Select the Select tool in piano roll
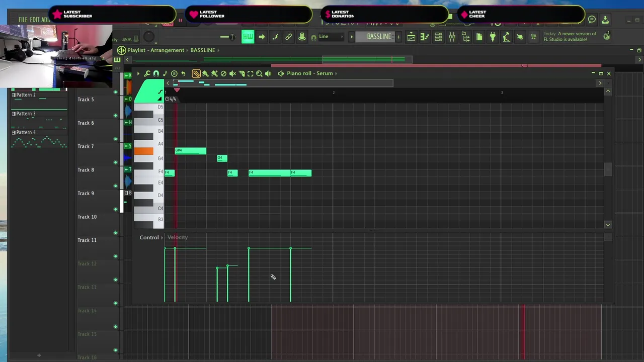The height and width of the screenshot is (362, 644). tap(250, 73)
